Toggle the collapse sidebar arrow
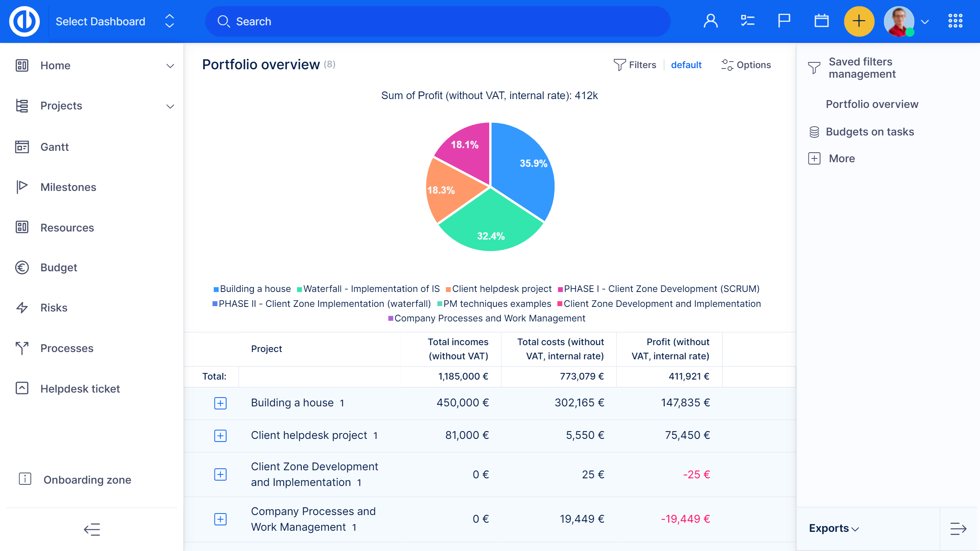Screen dimensions: 980x551 pos(91,530)
